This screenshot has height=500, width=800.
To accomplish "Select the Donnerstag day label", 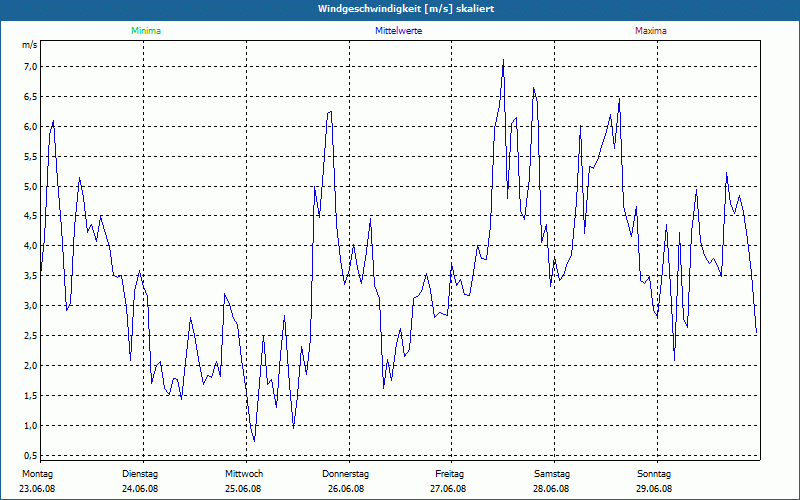I will point(345,474).
